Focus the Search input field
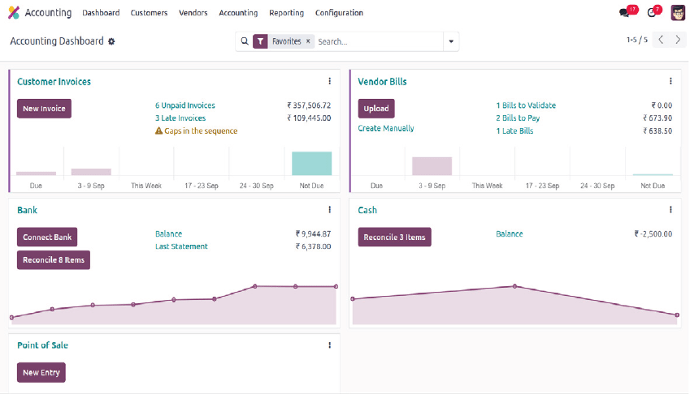The image size is (690, 394). (x=379, y=41)
